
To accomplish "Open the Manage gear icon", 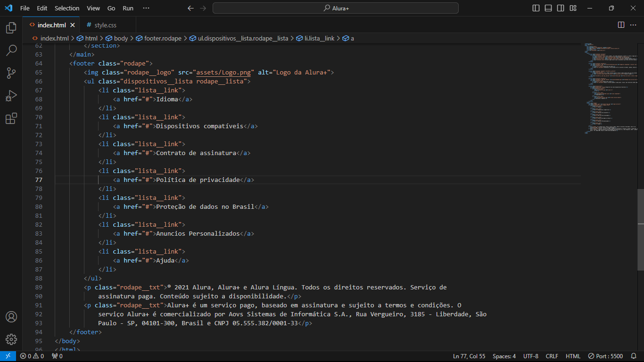I will point(11,339).
